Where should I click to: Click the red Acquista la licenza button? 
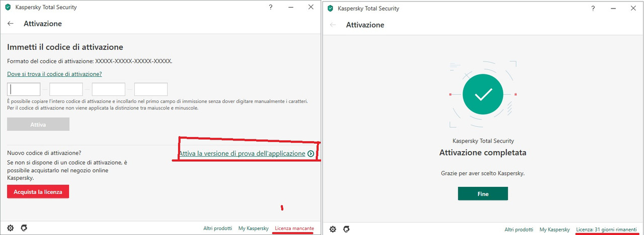pyautogui.click(x=38, y=191)
